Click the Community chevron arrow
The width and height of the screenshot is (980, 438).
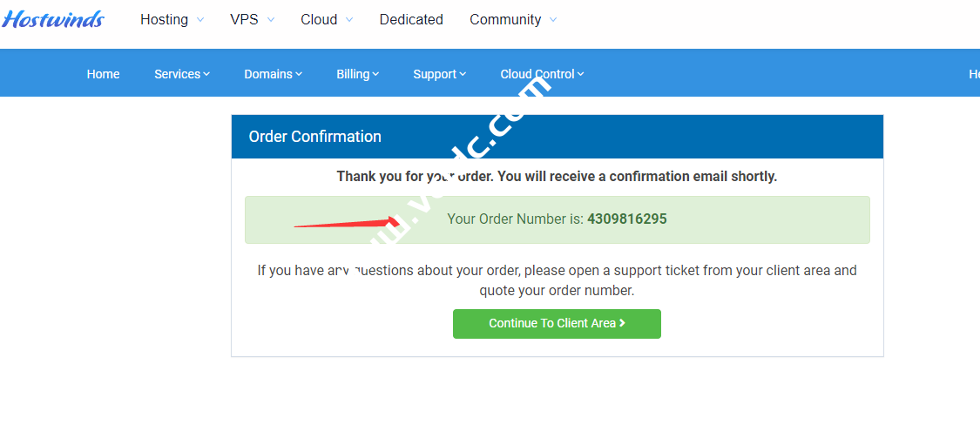pos(553,20)
